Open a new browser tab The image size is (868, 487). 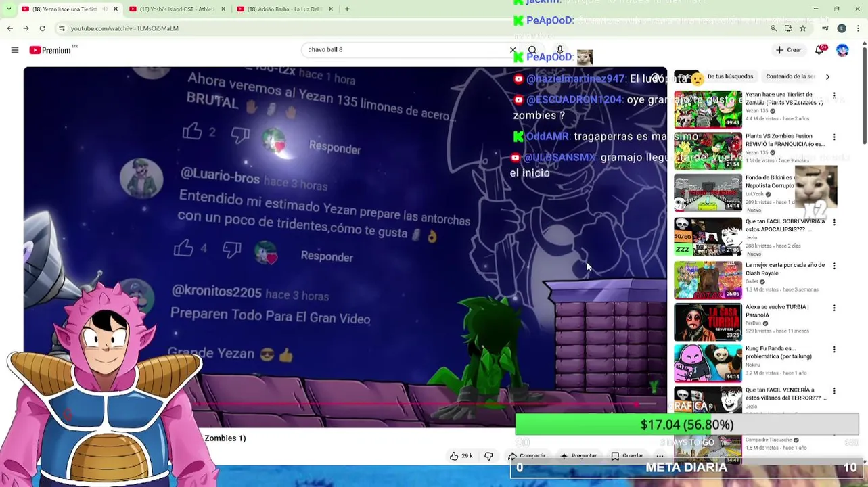click(x=347, y=9)
